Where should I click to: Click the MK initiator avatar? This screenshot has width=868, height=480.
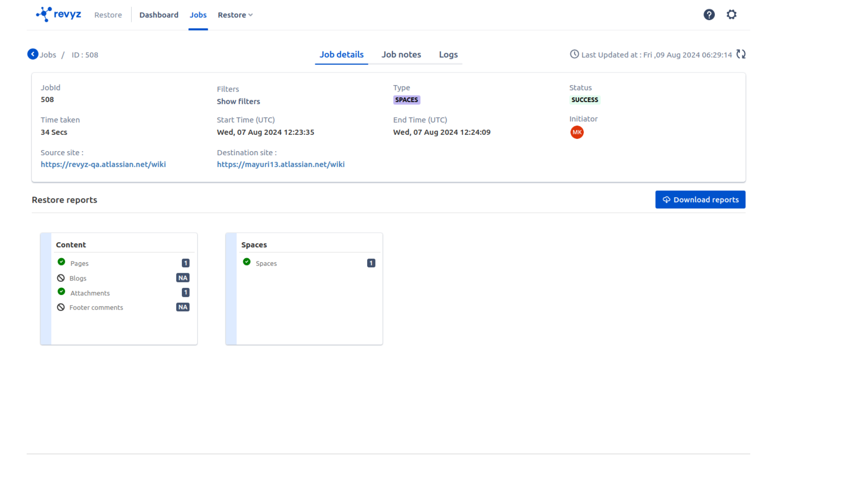(x=576, y=132)
